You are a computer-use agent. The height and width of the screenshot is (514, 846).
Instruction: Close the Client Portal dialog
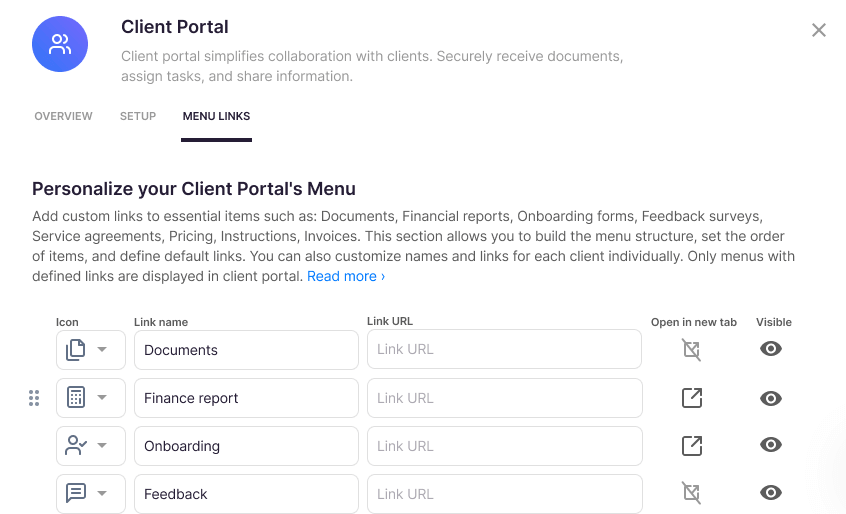click(818, 30)
